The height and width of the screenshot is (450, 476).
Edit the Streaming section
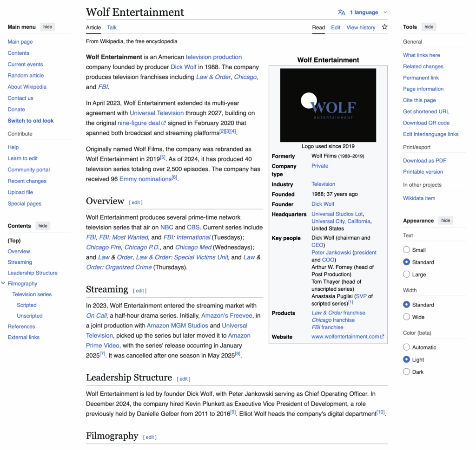click(139, 291)
